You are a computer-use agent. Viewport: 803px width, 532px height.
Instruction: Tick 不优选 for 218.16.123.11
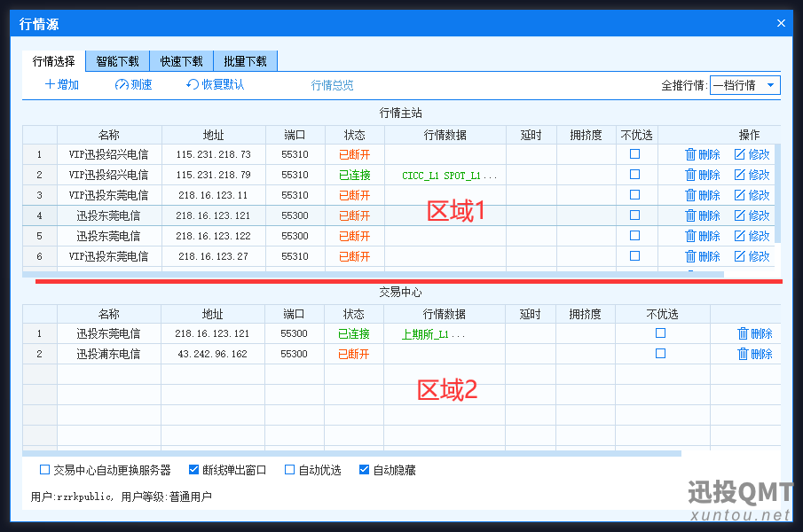(635, 195)
